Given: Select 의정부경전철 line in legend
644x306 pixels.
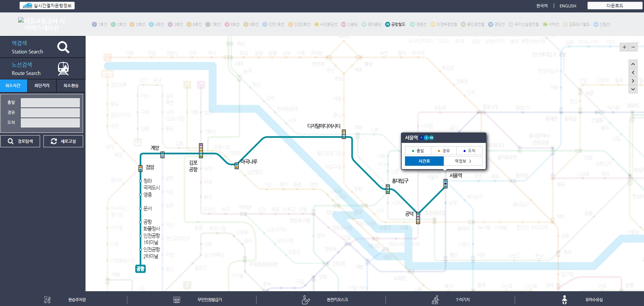Looking at the screenshot, I should pos(444,24).
